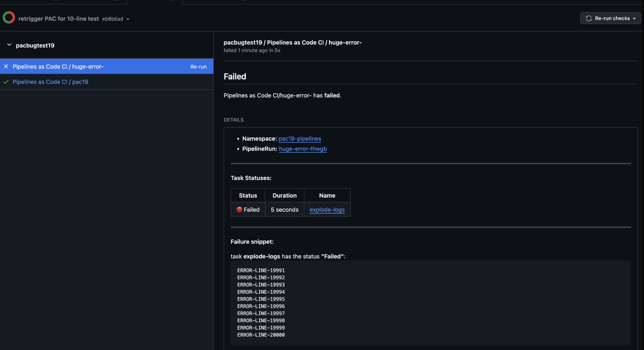Collapse the pacbugtest19 check suite chevron
The image size is (644, 350).
[9, 45]
